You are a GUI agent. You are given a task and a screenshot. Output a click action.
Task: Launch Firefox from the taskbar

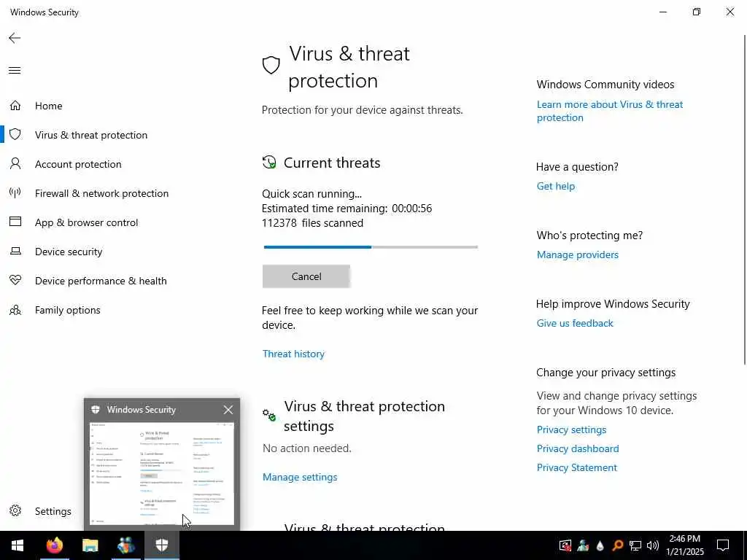click(x=54, y=545)
